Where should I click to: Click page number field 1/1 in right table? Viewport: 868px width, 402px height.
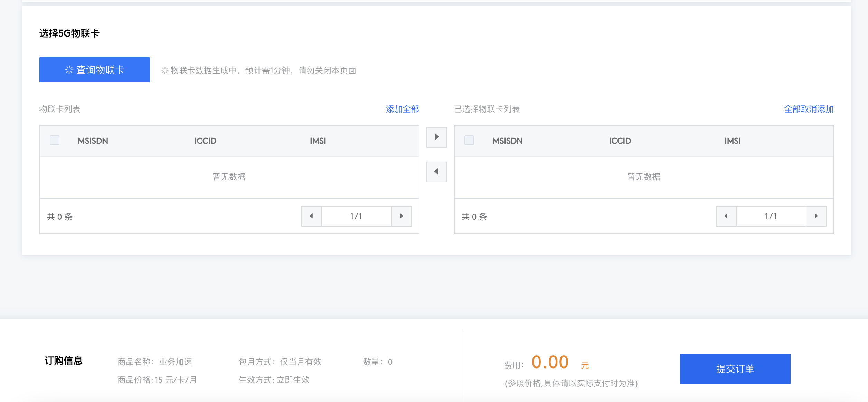[x=771, y=216]
